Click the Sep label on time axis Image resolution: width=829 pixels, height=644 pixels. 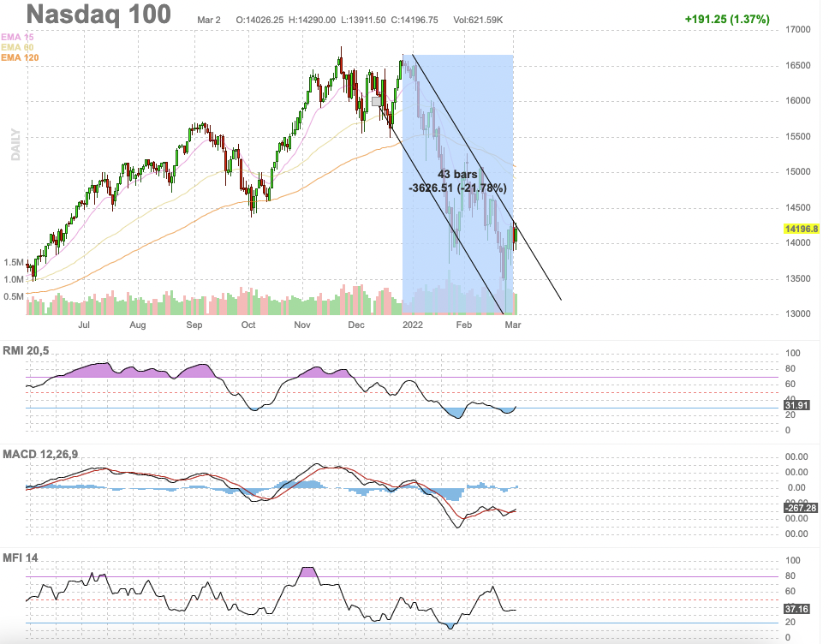point(194,325)
